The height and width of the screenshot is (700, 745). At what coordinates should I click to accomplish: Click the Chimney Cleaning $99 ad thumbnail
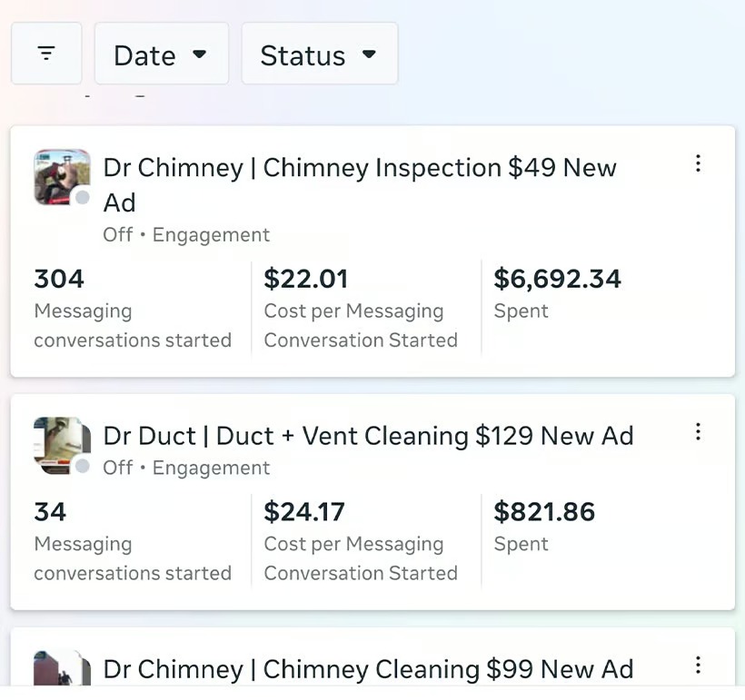(61, 669)
